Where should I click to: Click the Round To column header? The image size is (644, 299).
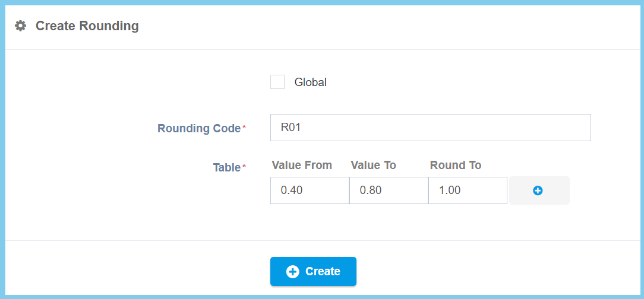pos(455,166)
